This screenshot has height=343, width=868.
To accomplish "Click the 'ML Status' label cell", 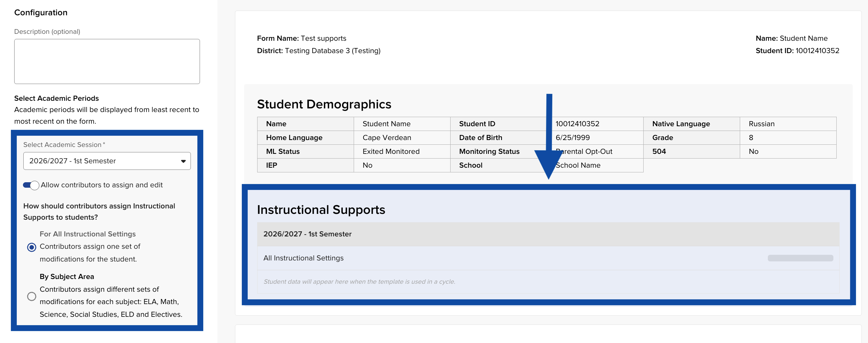I will [306, 151].
